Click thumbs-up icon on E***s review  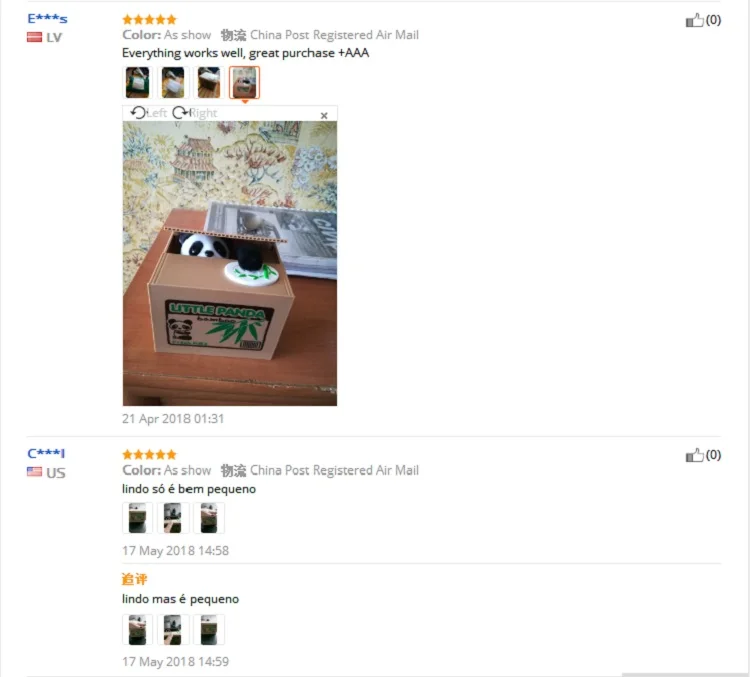click(x=695, y=20)
